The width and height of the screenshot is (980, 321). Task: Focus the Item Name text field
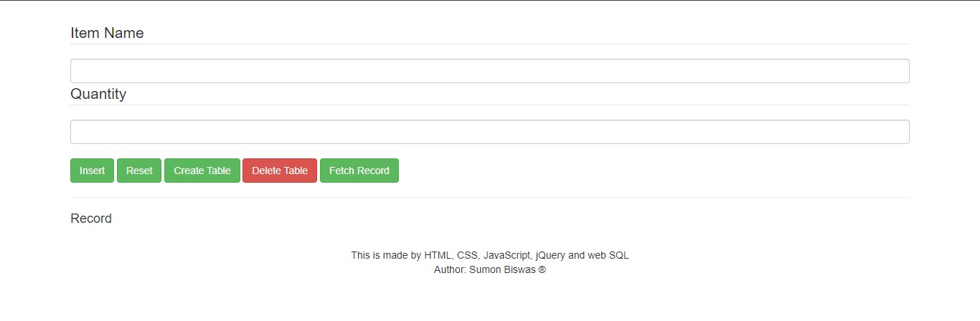click(490, 71)
